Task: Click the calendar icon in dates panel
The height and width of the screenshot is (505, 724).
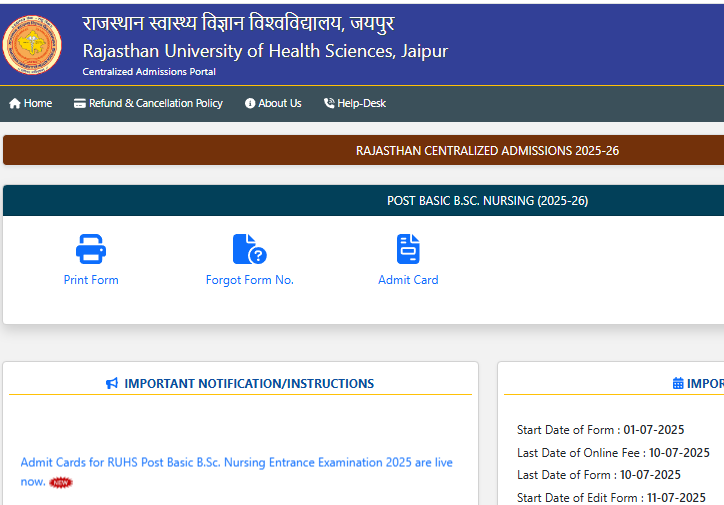Action: [x=678, y=383]
